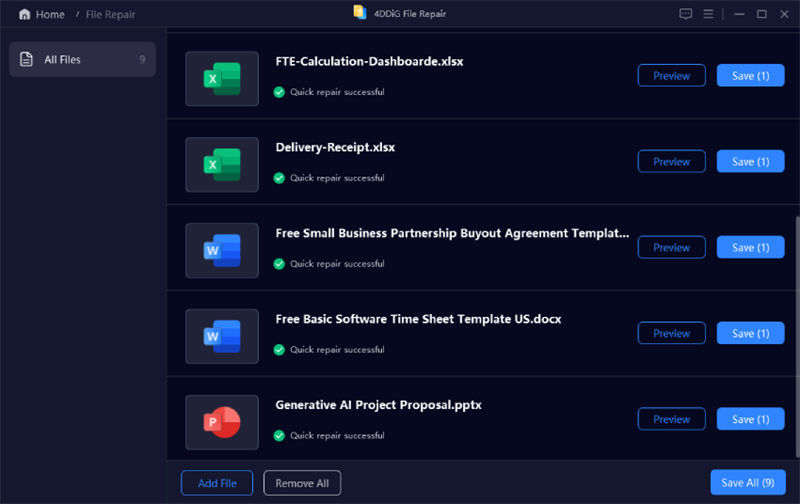The height and width of the screenshot is (504, 800).
Task: Click Save All (9) button
Action: click(747, 483)
